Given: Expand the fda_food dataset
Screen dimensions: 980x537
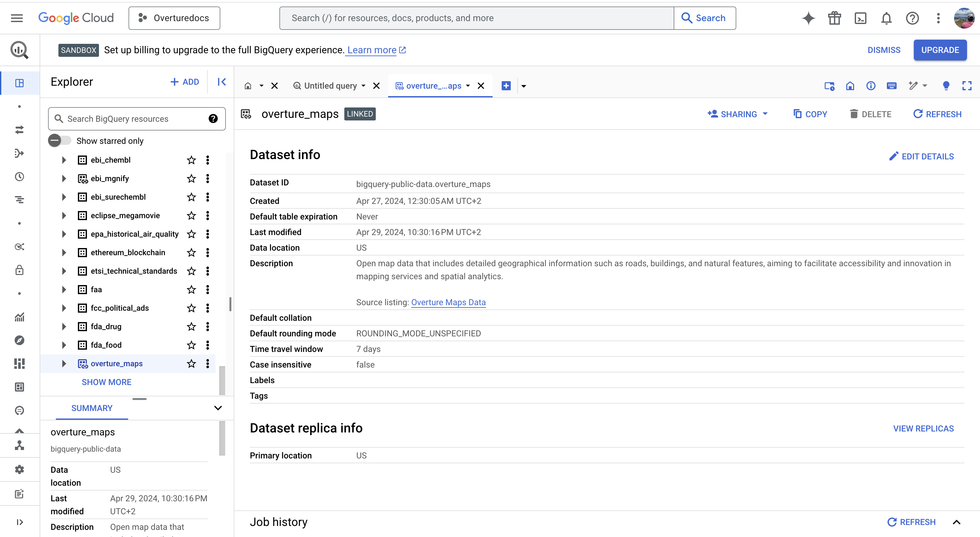Looking at the screenshot, I should [64, 345].
